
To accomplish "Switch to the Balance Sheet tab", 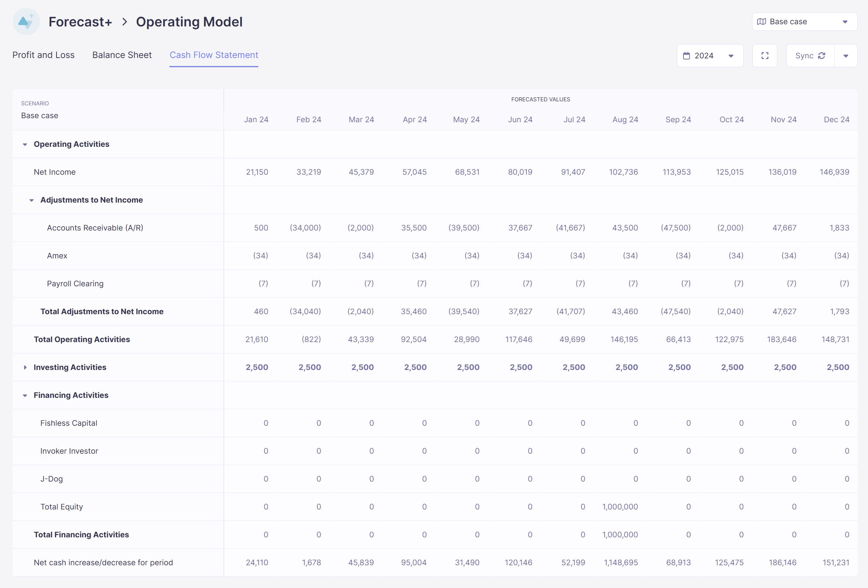I will click(122, 54).
